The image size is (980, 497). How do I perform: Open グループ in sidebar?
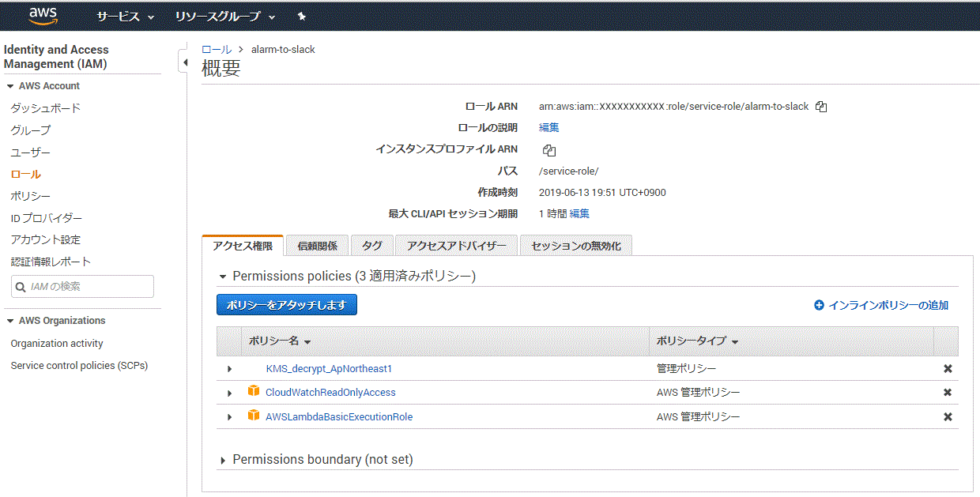click(30, 130)
